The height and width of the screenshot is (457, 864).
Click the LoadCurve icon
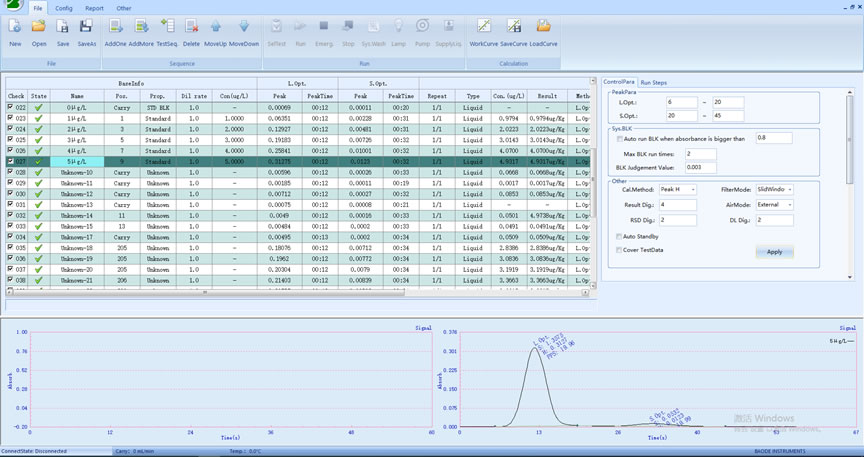click(543, 26)
